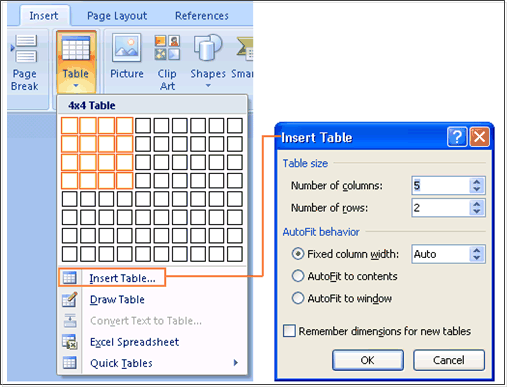Decrease Number of rows with down arrow
Viewport: 507px width, 387px height.
click(x=477, y=212)
